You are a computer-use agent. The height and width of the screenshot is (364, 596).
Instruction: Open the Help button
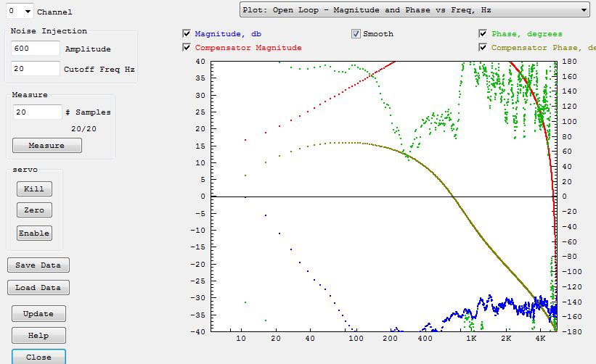38,336
